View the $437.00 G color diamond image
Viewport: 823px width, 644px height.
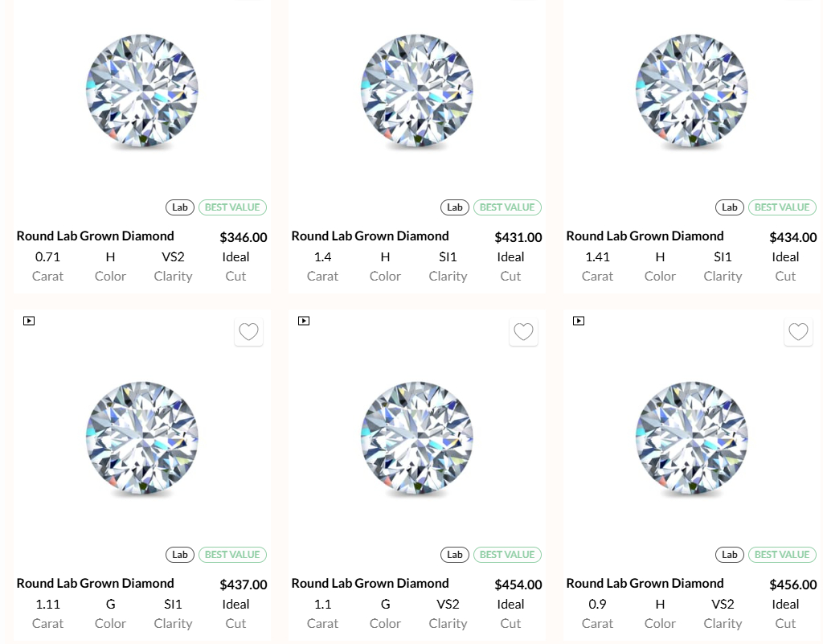(x=141, y=438)
